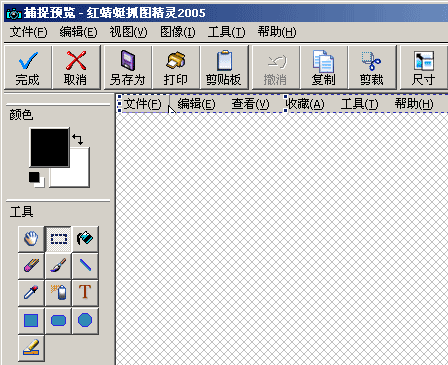Select the hand pan tool

(31, 239)
